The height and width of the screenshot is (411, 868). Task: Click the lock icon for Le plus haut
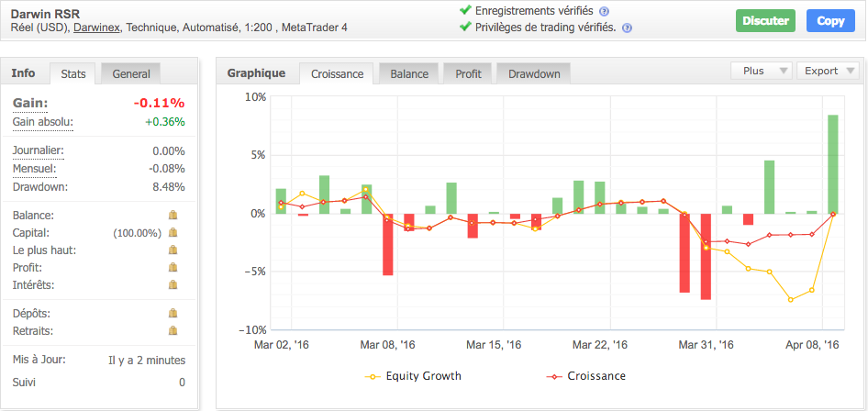tap(172, 250)
